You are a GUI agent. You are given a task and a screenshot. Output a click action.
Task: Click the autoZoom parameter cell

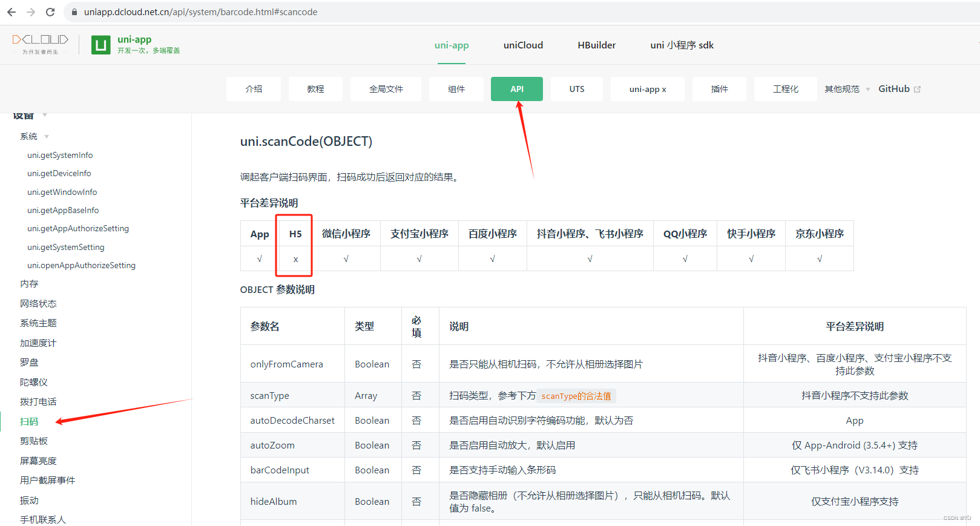click(293, 445)
